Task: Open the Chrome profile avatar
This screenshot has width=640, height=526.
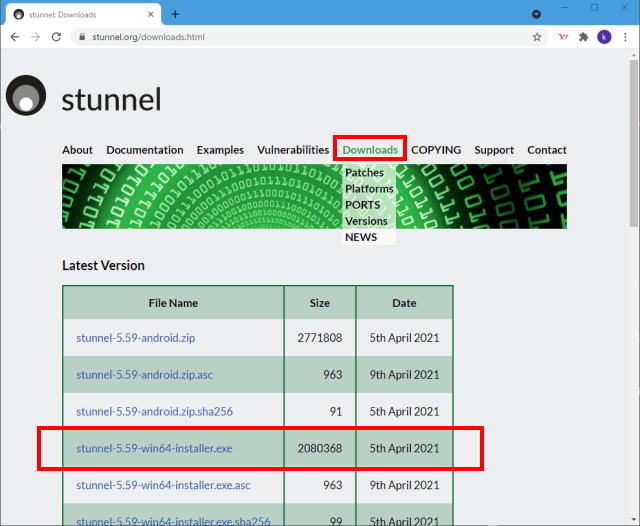Action: click(x=604, y=37)
